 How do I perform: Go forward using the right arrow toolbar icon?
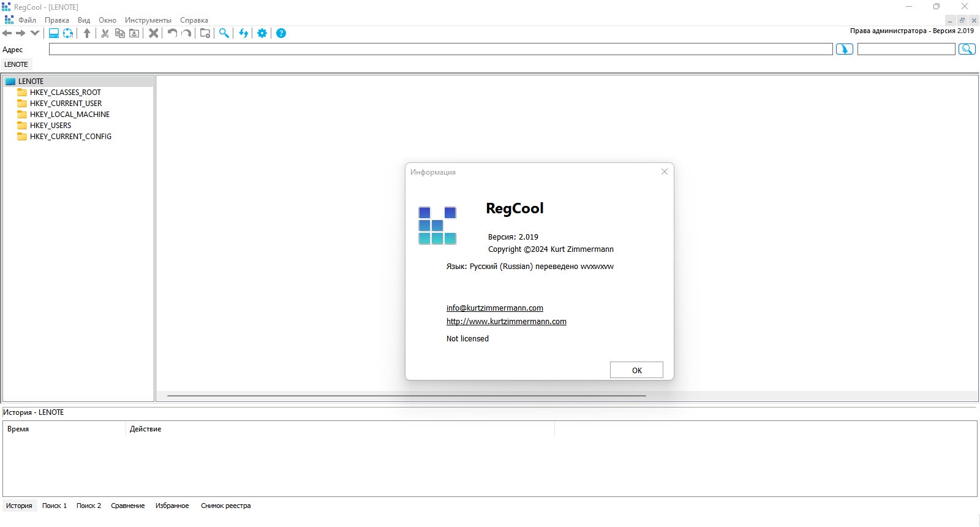(x=21, y=33)
